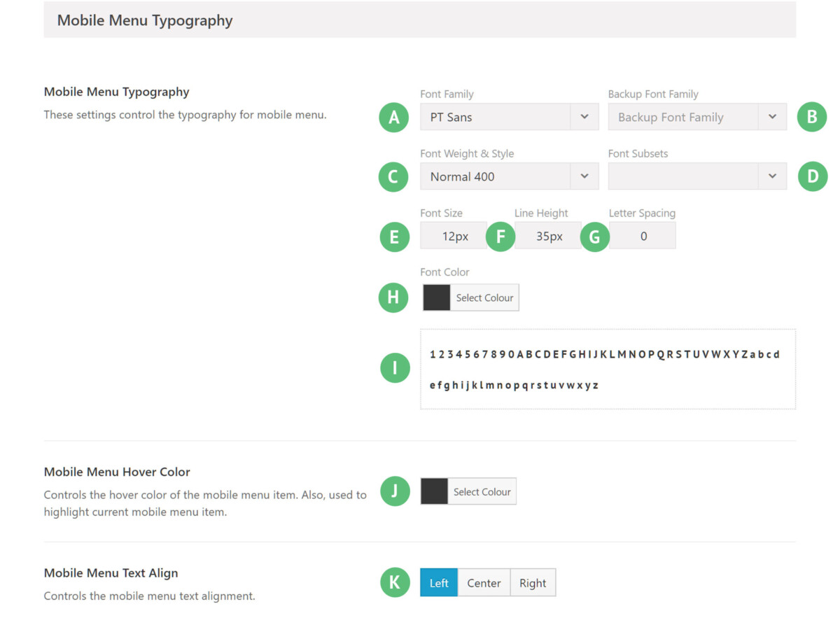The height and width of the screenshot is (639, 840).
Task: Click the Mobile Menu Typography section header
Action: [144, 20]
